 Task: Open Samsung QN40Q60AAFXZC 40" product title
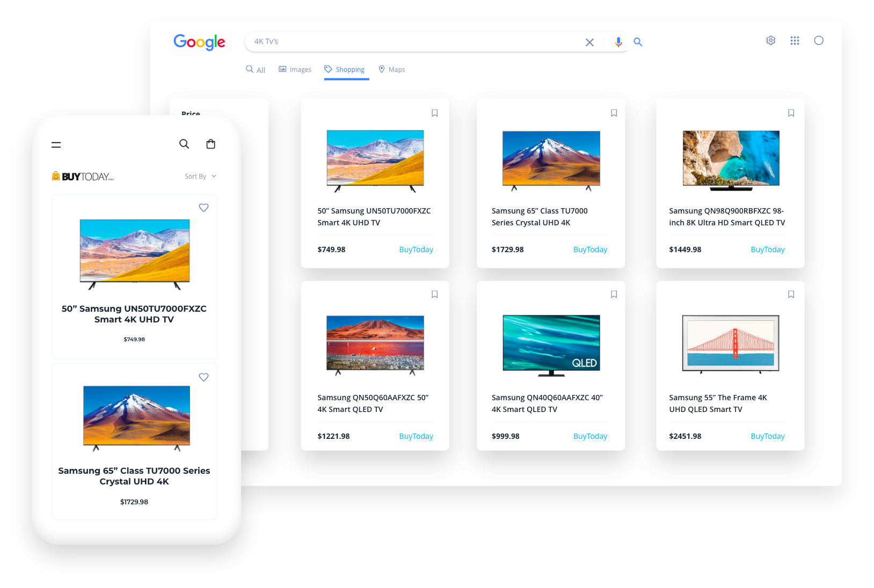tap(547, 403)
